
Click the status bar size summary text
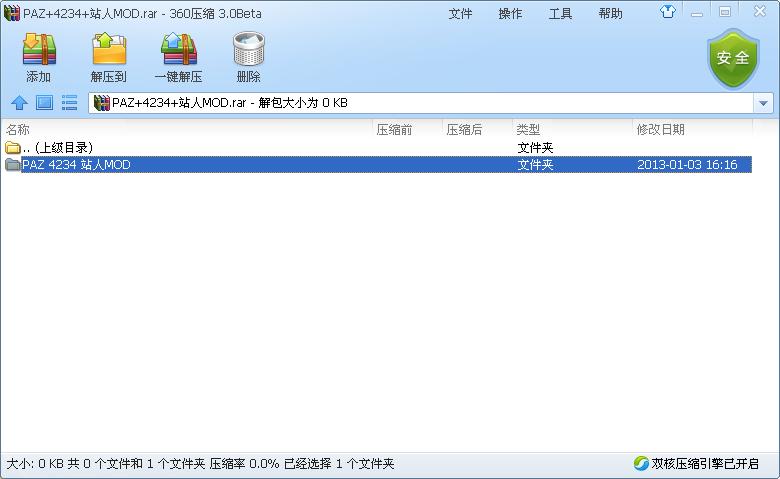pos(200,464)
